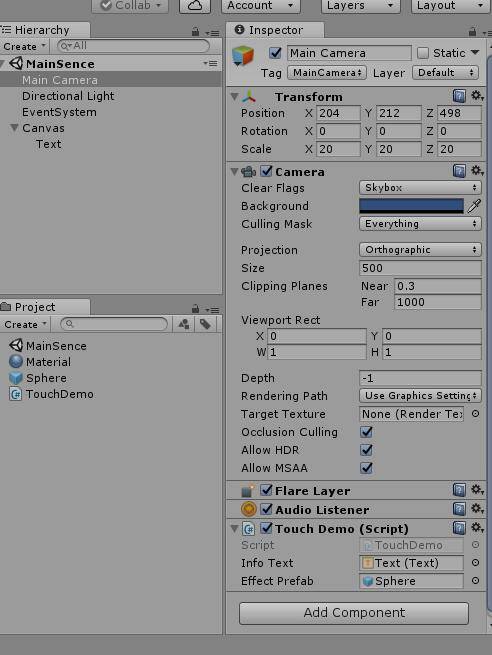The image size is (492, 655).
Task: Open Camera component help reference icon
Action: 459,171
